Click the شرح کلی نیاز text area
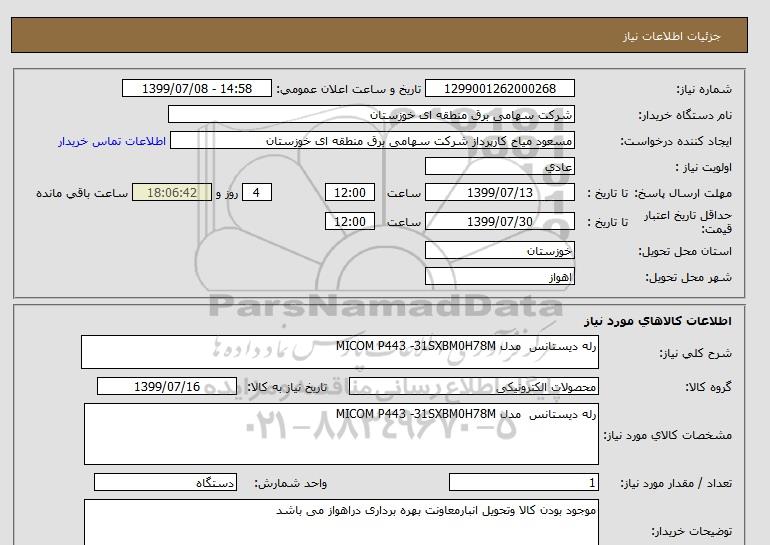The image size is (770, 545). click(x=340, y=353)
